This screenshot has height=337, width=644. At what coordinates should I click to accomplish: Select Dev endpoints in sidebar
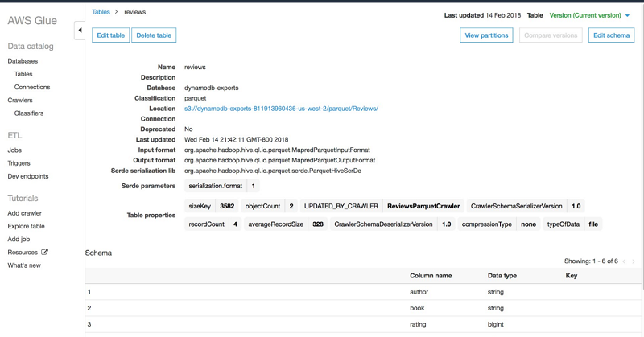click(x=28, y=176)
